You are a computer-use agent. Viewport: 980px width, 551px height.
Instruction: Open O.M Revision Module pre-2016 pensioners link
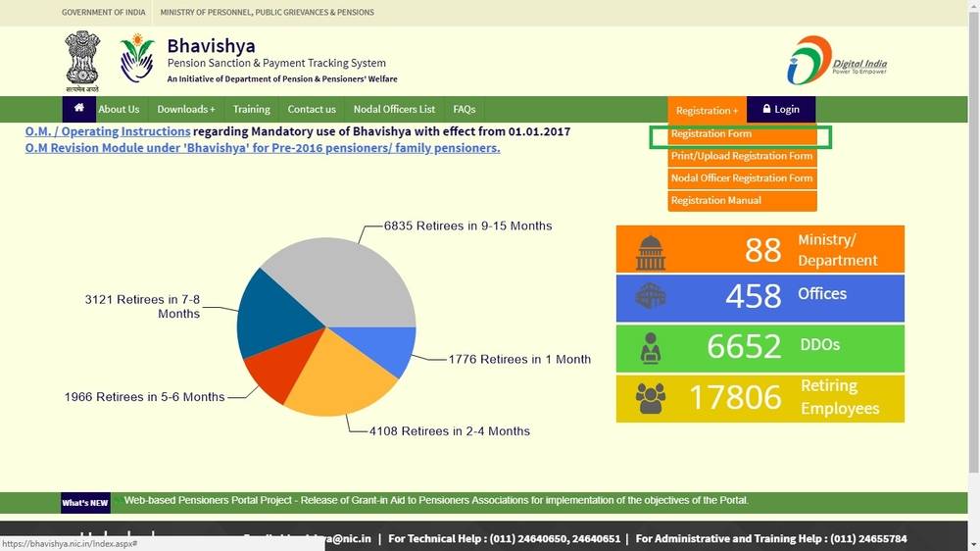(262, 148)
